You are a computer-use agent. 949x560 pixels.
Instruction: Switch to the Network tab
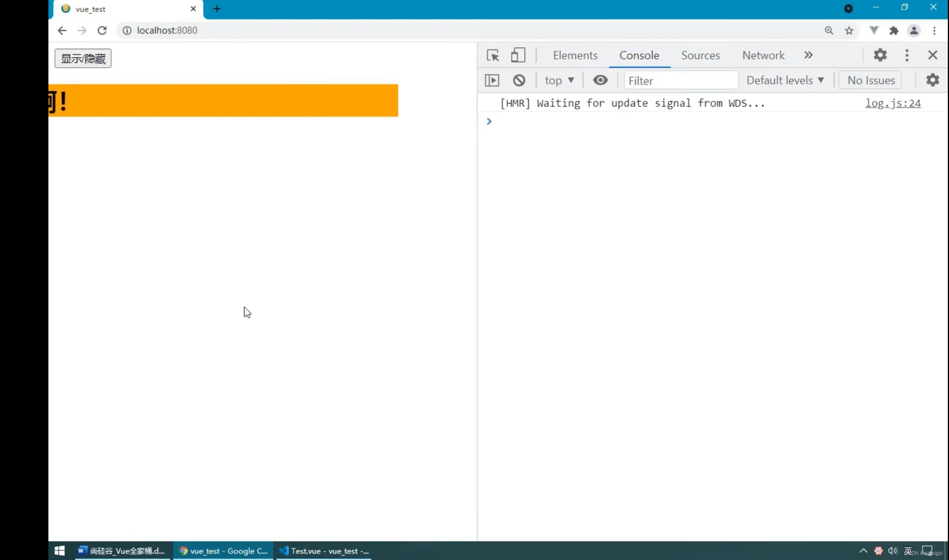pyautogui.click(x=763, y=55)
